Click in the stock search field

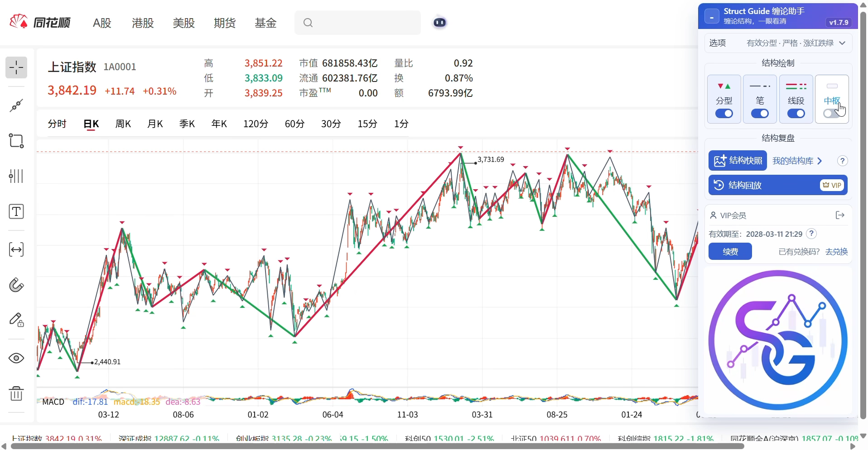click(357, 23)
